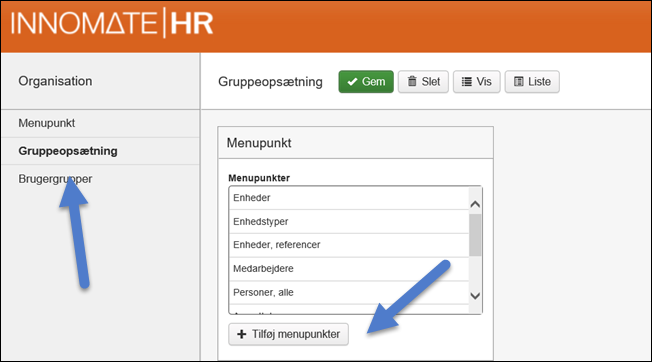Open the Vis view button
This screenshot has height=362, width=652.
[477, 81]
